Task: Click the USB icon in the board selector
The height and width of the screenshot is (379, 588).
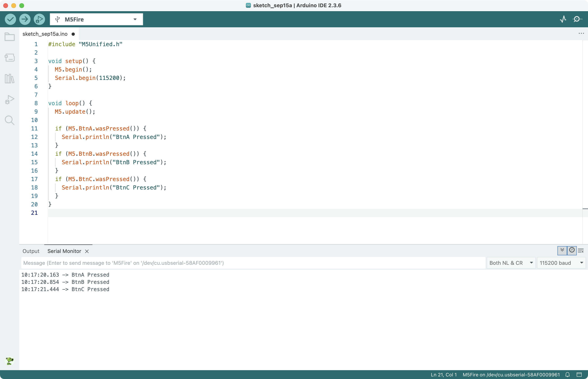Action: [x=57, y=19]
